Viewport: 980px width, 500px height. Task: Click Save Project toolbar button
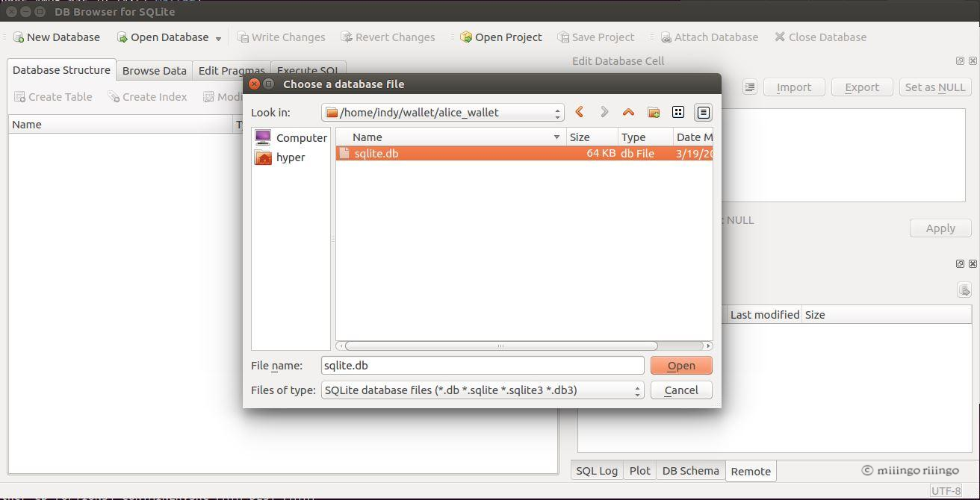point(596,37)
